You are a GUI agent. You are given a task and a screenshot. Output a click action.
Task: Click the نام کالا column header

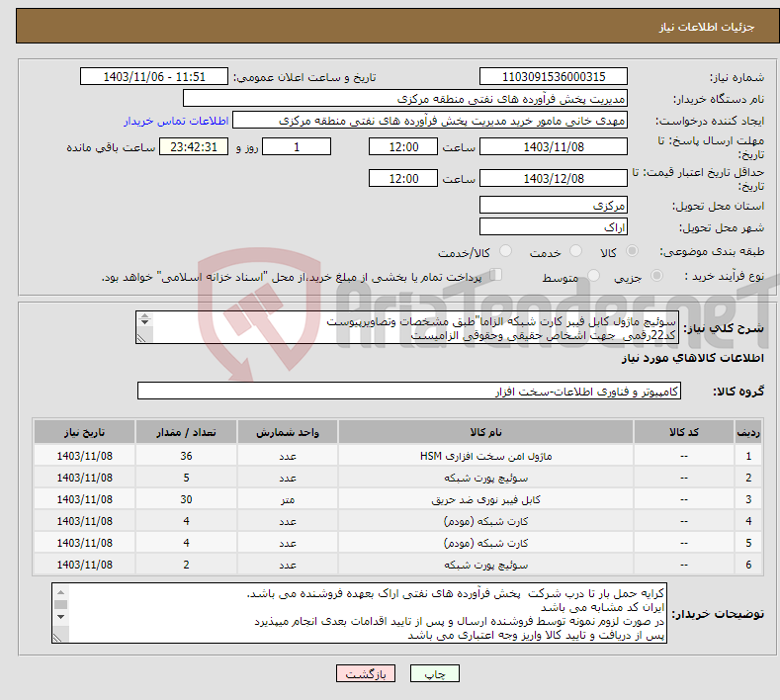[485, 432]
